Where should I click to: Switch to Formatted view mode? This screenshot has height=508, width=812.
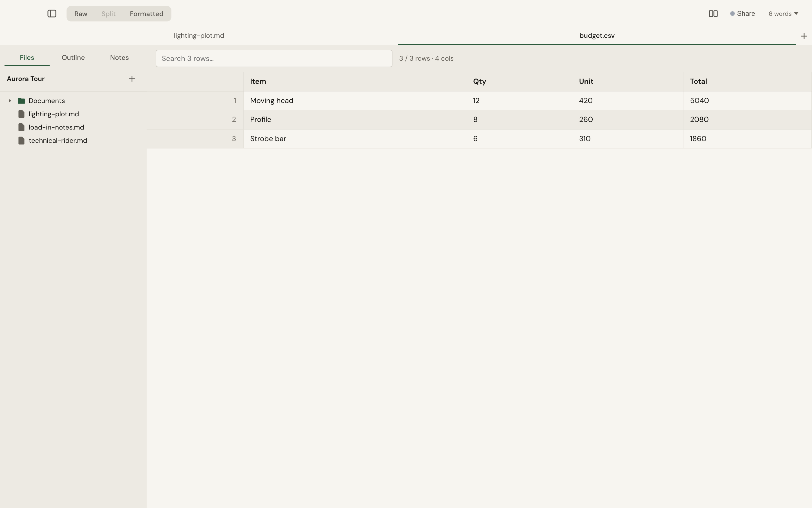tap(147, 14)
